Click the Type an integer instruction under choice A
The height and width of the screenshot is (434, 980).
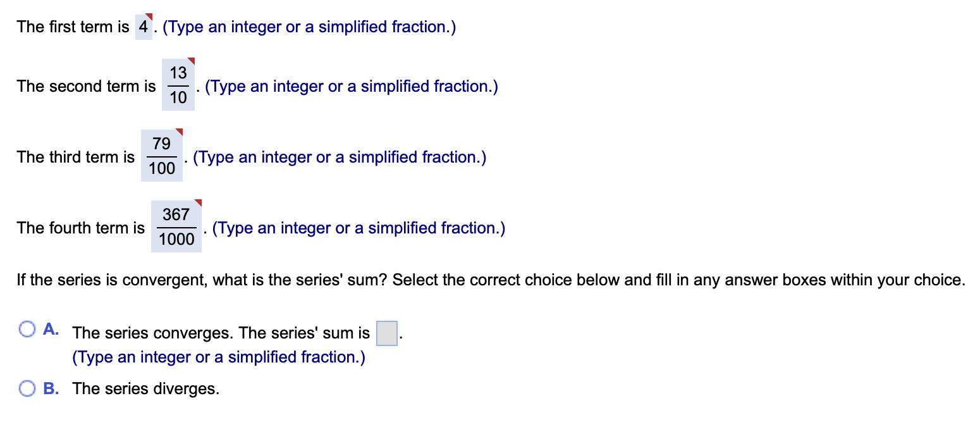click(x=218, y=357)
